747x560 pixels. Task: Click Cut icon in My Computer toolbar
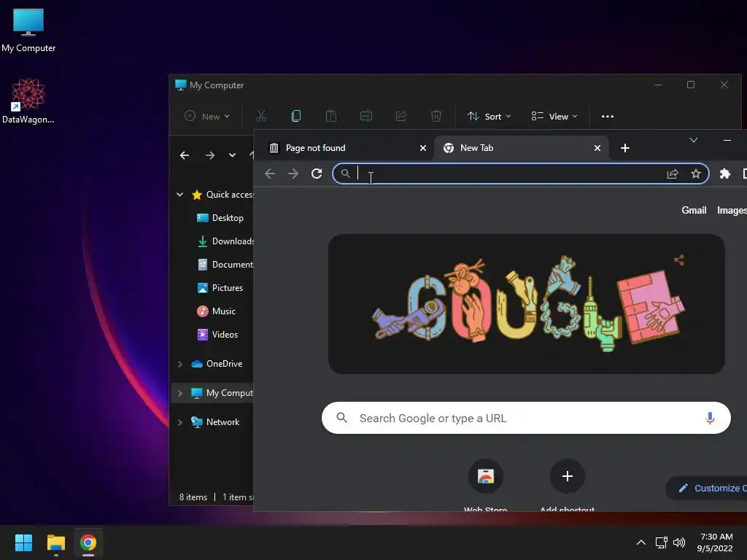pos(261,116)
